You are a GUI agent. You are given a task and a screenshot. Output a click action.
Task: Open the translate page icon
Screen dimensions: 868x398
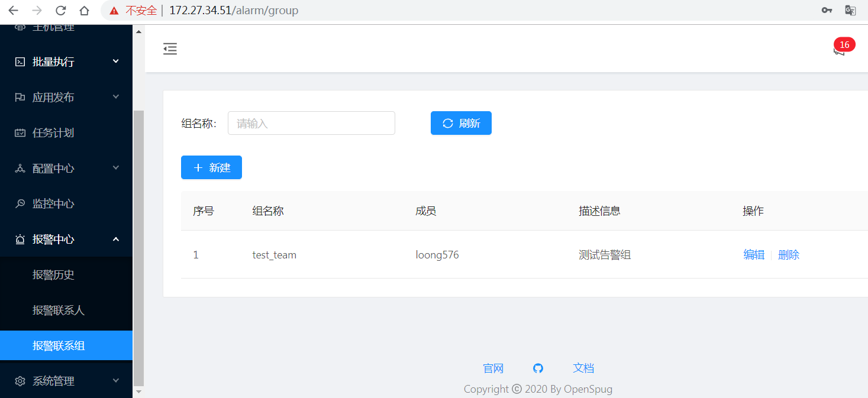tap(850, 10)
